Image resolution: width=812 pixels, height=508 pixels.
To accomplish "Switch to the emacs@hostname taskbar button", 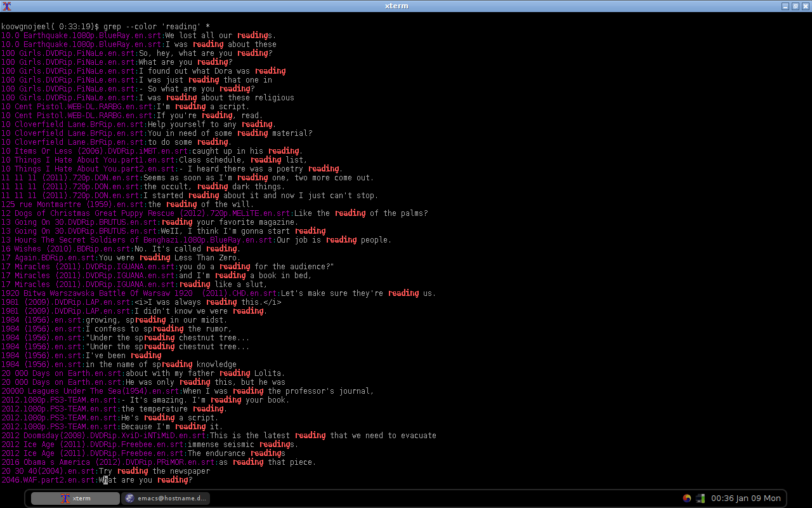I will (166, 498).
